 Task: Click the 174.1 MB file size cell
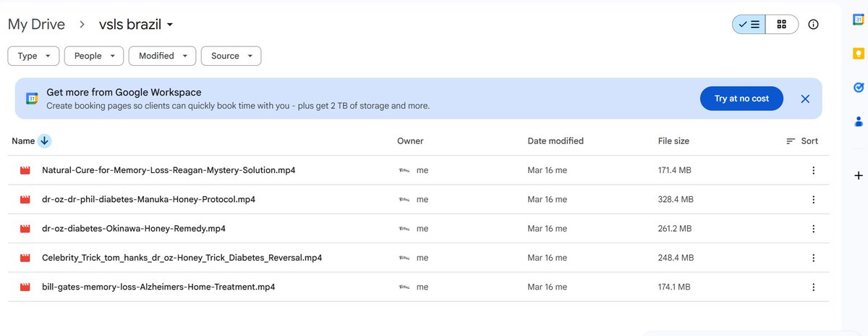[x=673, y=287]
